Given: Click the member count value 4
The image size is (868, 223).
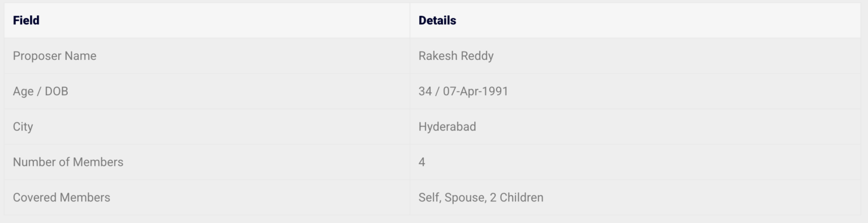Looking at the screenshot, I should pyautogui.click(x=422, y=162).
